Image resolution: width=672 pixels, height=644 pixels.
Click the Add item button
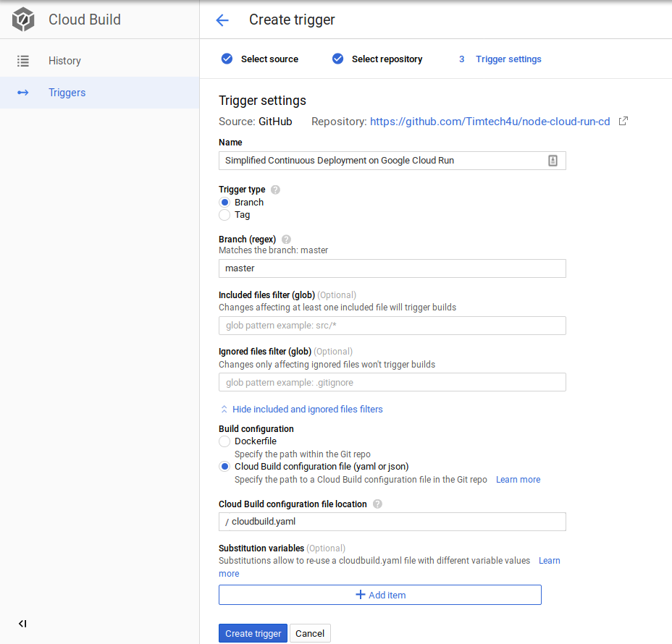pos(380,595)
